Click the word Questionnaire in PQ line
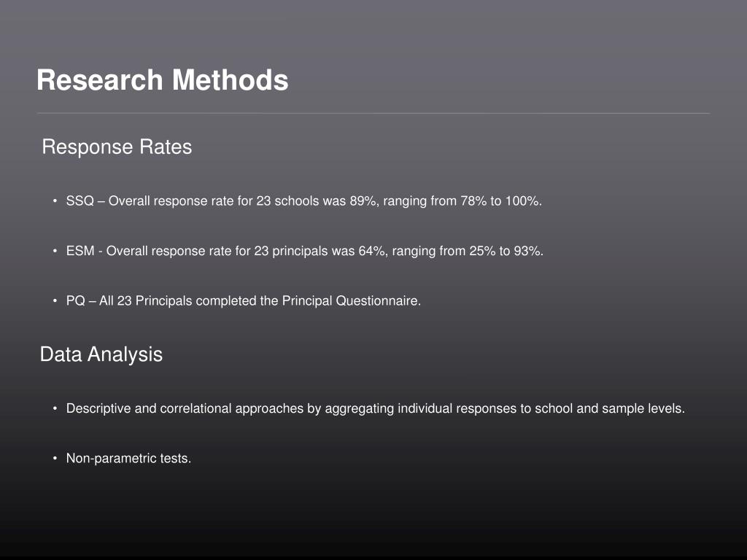Screen dimensions: 747x560 (x=379, y=301)
